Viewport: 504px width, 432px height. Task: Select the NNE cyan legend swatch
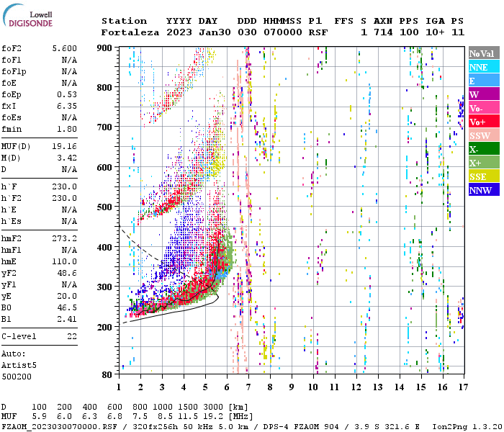[x=484, y=67]
